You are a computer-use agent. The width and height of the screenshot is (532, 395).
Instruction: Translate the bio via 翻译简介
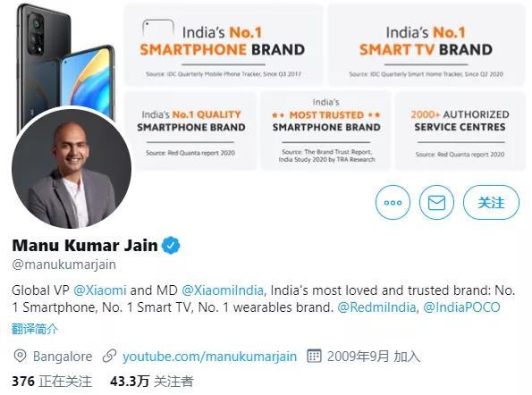35,329
